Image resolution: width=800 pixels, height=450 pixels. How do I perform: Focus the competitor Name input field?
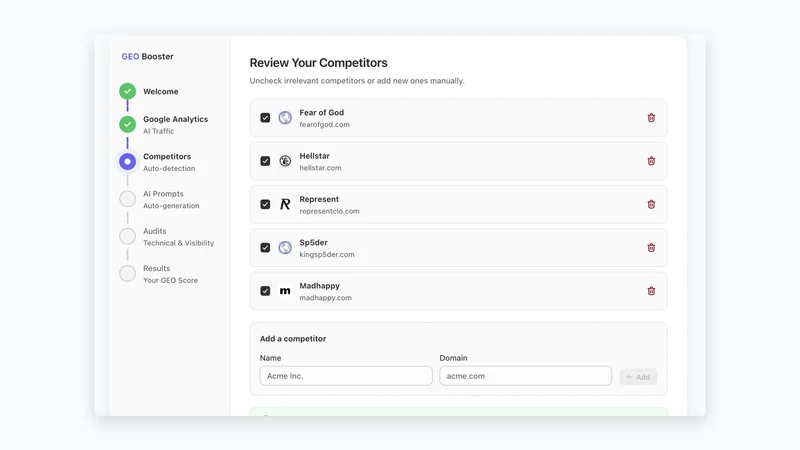click(346, 376)
